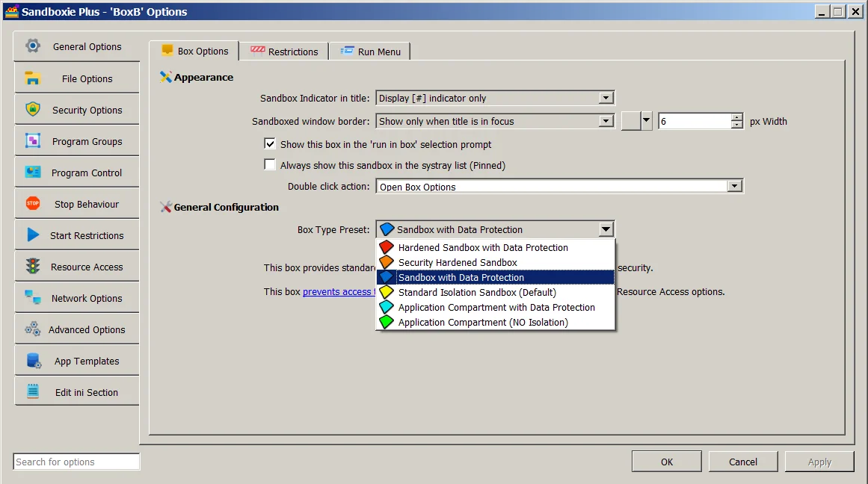This screenshot has height=484, width=868.
Task: Open the Sandbox Indicator in title dropdown
Action: (606, 98)
